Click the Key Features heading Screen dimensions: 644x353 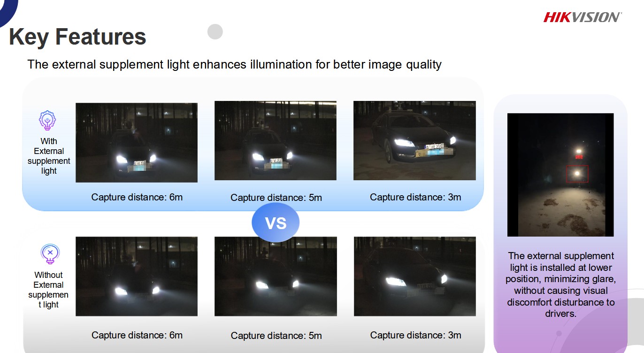click(77, 37)
